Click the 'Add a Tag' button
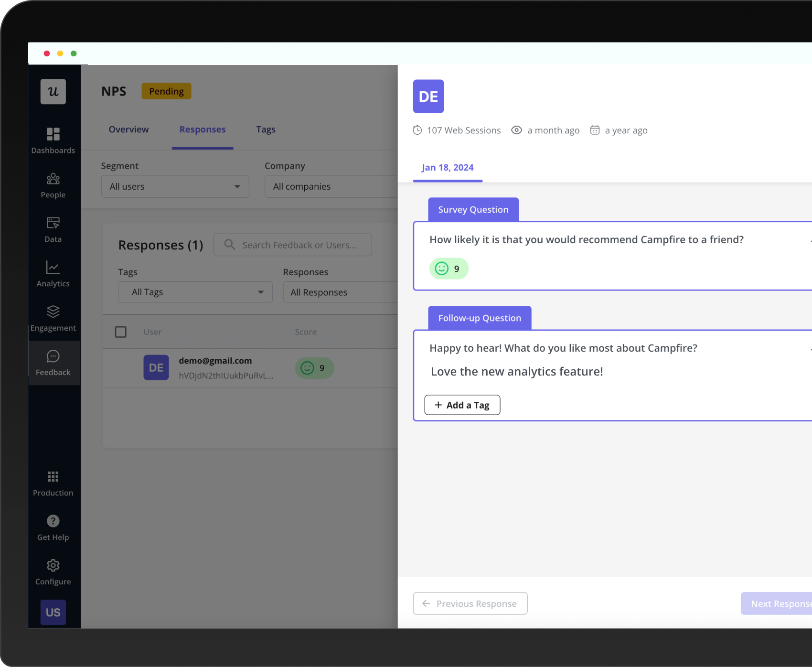The image size is (812, 667). (462, 405)
